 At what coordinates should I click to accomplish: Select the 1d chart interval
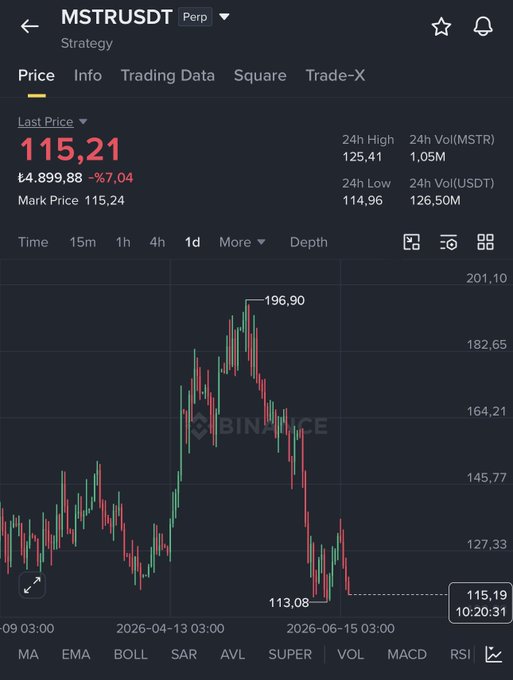[193, 242]
